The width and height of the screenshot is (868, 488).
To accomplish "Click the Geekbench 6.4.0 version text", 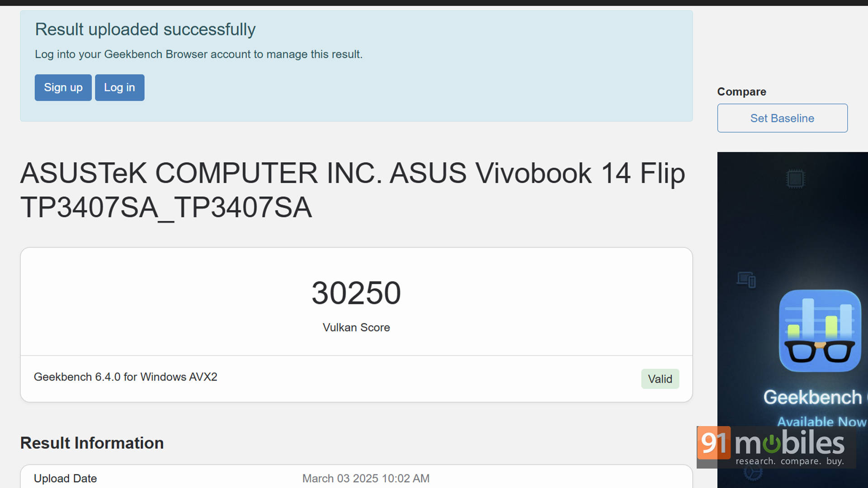I will pos(125,377).
